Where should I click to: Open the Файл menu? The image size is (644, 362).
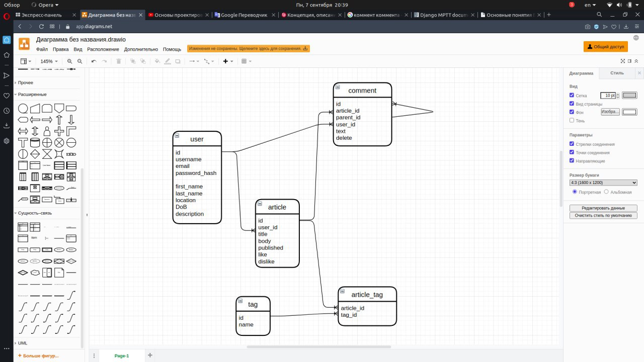point(42,49)
